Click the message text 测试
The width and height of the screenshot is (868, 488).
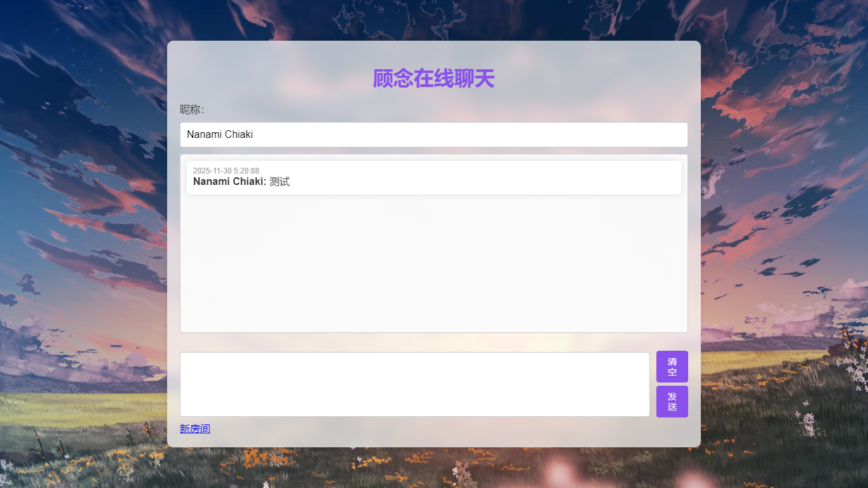click(281, 181)
